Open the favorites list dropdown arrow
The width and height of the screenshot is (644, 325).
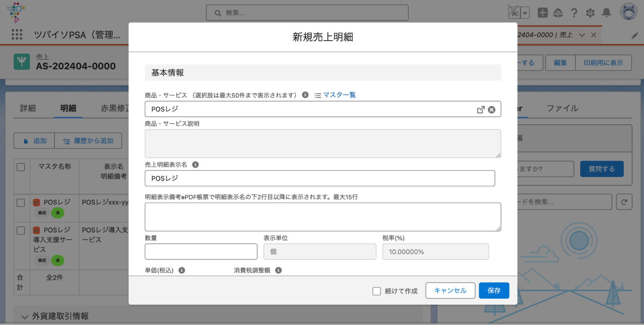pos(525,13)
